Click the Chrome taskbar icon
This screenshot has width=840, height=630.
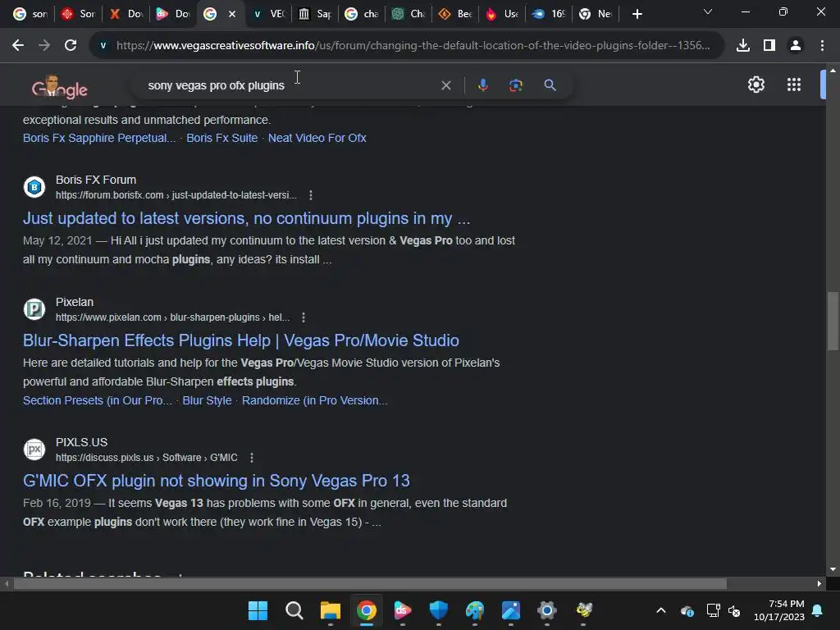coord(367,610)
